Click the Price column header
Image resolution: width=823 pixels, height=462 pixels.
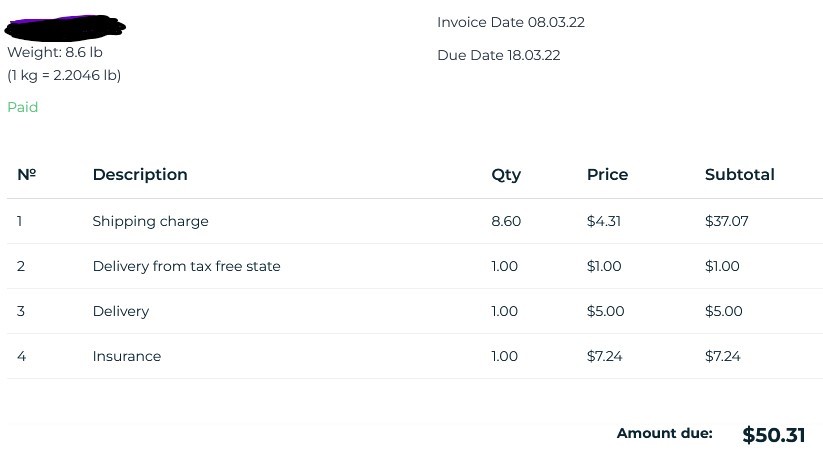click(x=607, y=174)
